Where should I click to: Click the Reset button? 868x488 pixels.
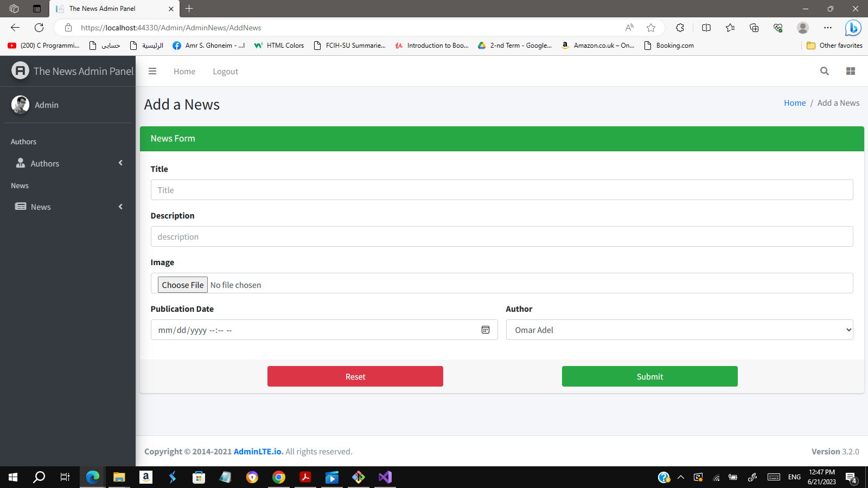coord(355,376)
